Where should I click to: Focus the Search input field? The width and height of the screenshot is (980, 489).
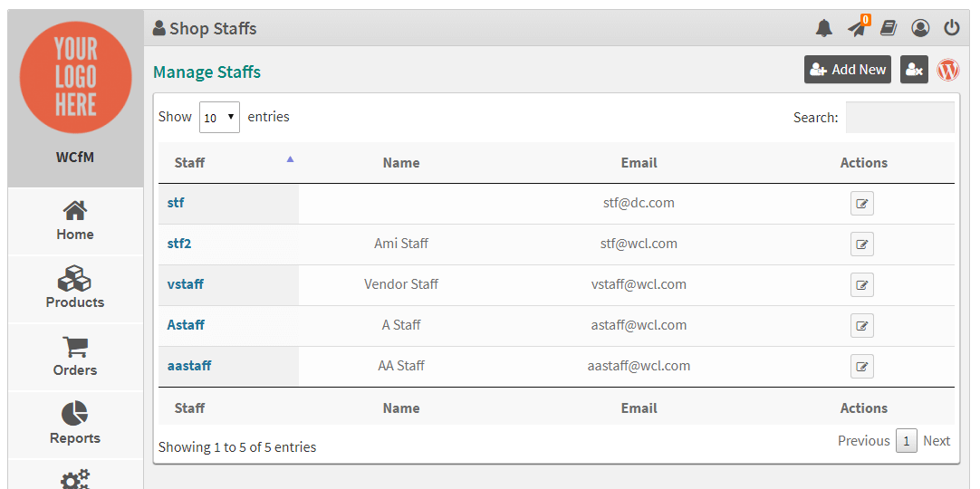[900, 118]
